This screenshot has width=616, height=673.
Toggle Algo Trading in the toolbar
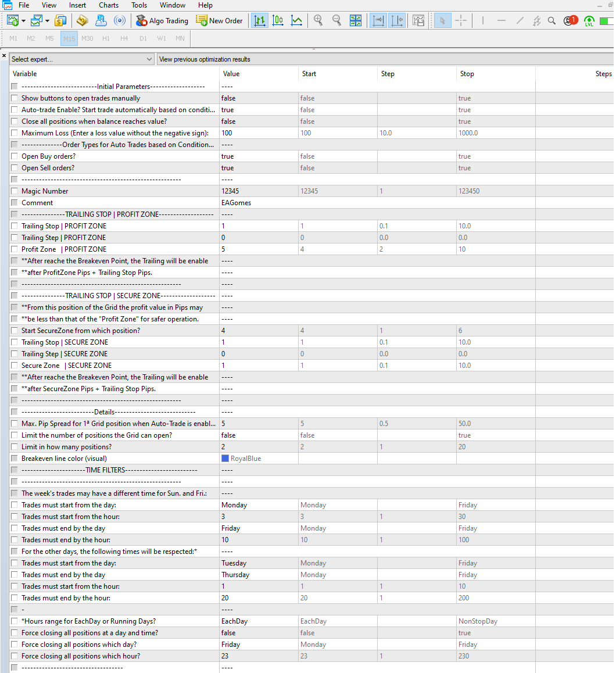click(x=162, y=20)
